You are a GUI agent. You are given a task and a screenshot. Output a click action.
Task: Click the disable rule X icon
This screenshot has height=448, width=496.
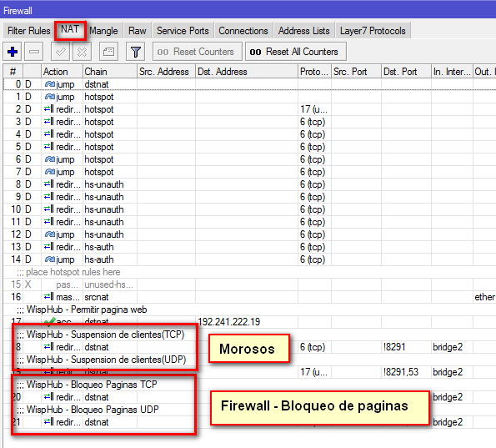(x=82, y=52)
